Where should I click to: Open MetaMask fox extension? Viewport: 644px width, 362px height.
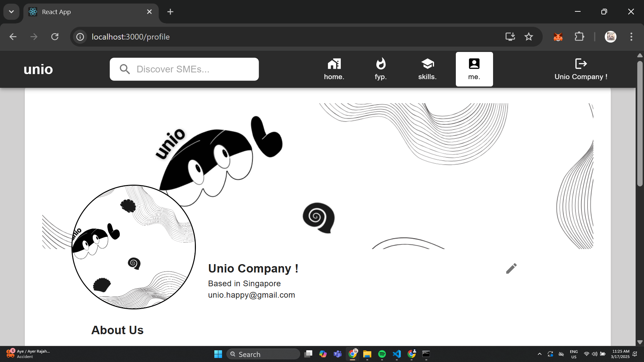(558, 37)
